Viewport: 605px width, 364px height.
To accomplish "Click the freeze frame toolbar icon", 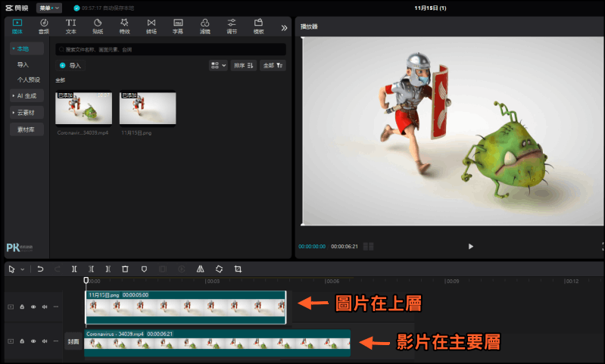I will tap(163, 269).
